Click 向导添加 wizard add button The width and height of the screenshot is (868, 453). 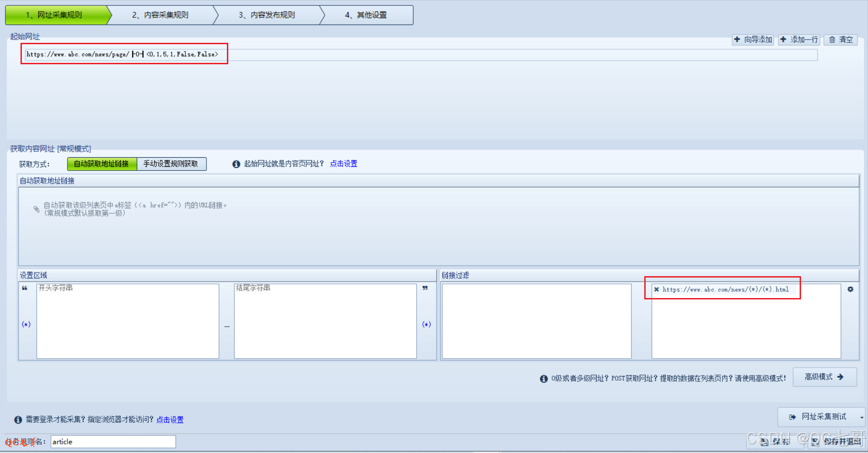(753, 40)
